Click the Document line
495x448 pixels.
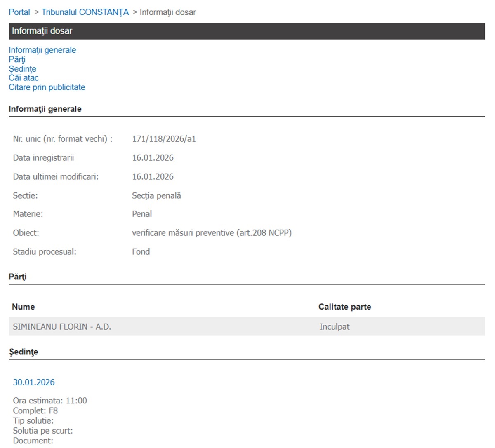(x=33, y=441)
